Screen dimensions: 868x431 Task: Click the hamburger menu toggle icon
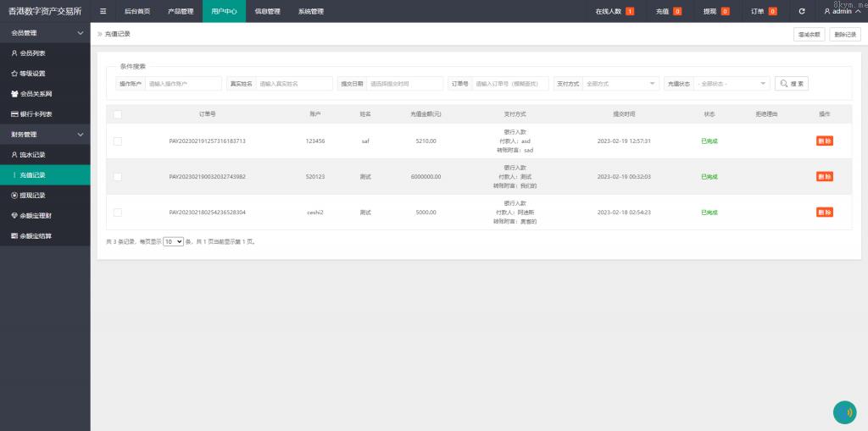pyautogui.click(x=103, y=11)
